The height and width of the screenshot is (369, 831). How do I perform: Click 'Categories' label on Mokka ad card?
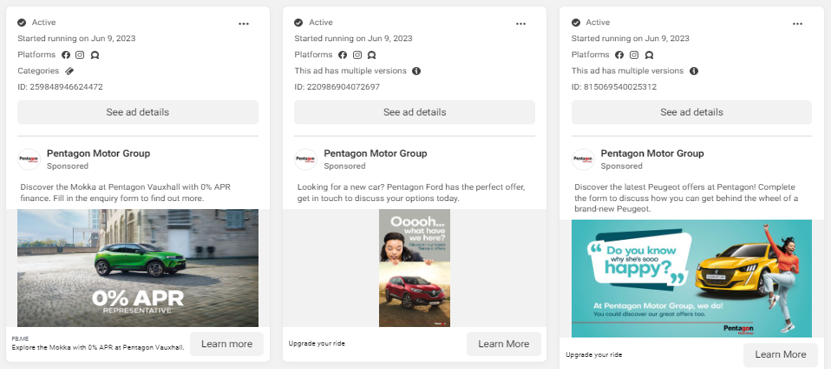point(38,71)
